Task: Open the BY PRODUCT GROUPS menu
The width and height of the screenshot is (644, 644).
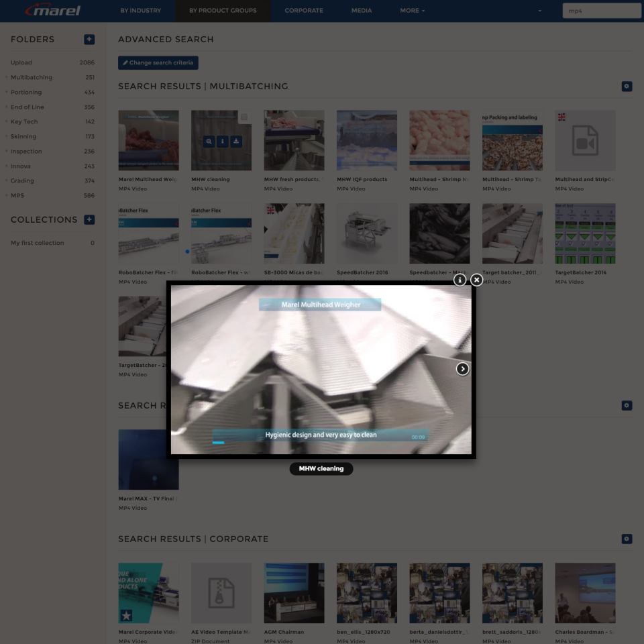Action: point(223,11)
